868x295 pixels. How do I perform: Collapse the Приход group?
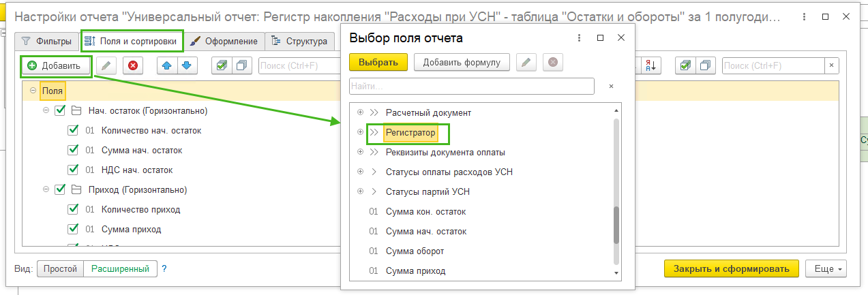click(46, 189)
